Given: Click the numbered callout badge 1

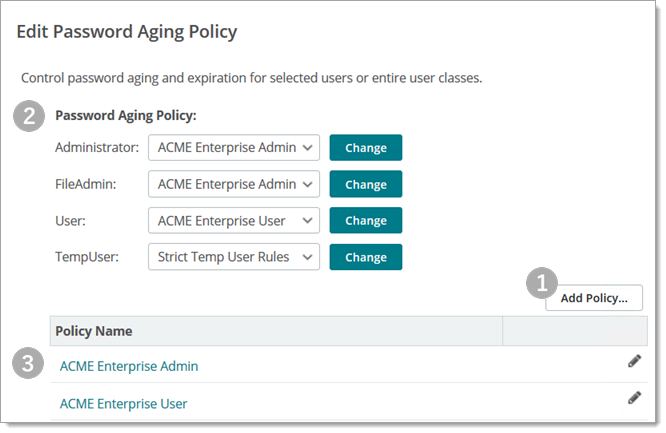Looking at the screenshot, I should click(x=542, y=284).
